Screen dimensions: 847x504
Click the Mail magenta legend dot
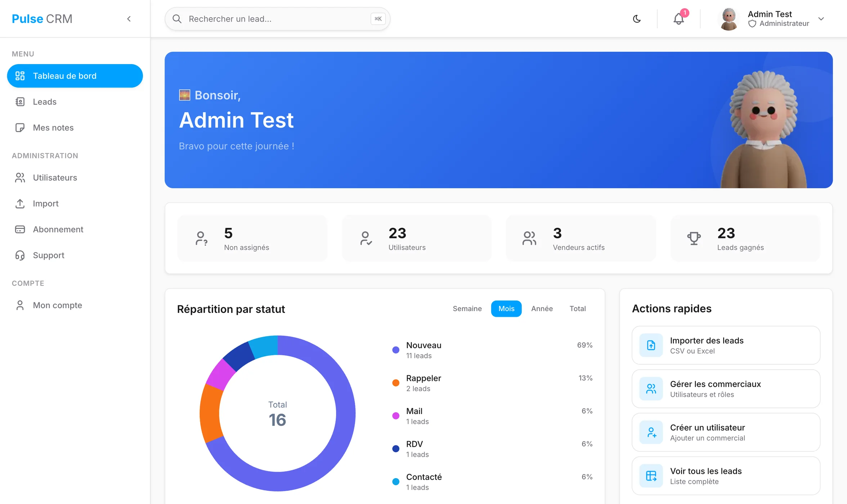(396, 416)
